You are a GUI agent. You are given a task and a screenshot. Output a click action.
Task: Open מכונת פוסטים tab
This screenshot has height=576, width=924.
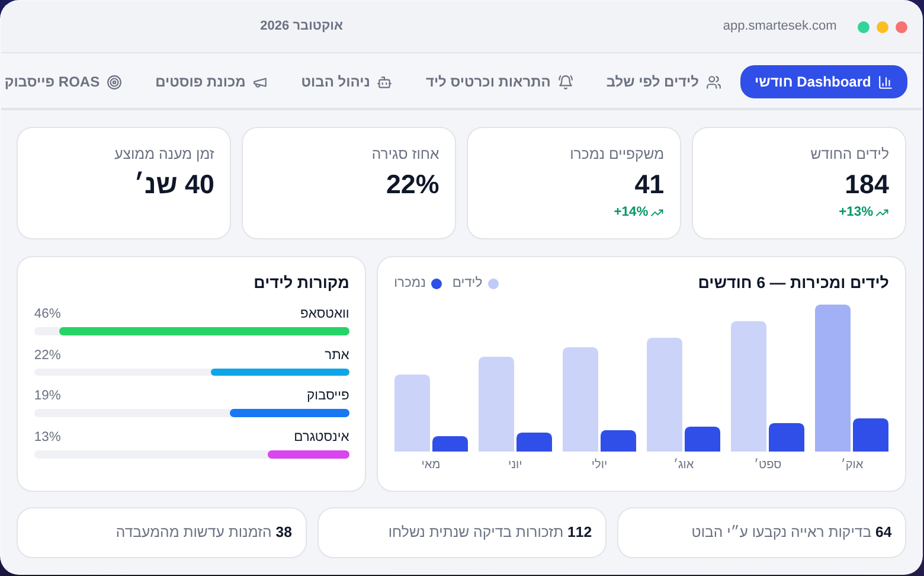point(211,82)
